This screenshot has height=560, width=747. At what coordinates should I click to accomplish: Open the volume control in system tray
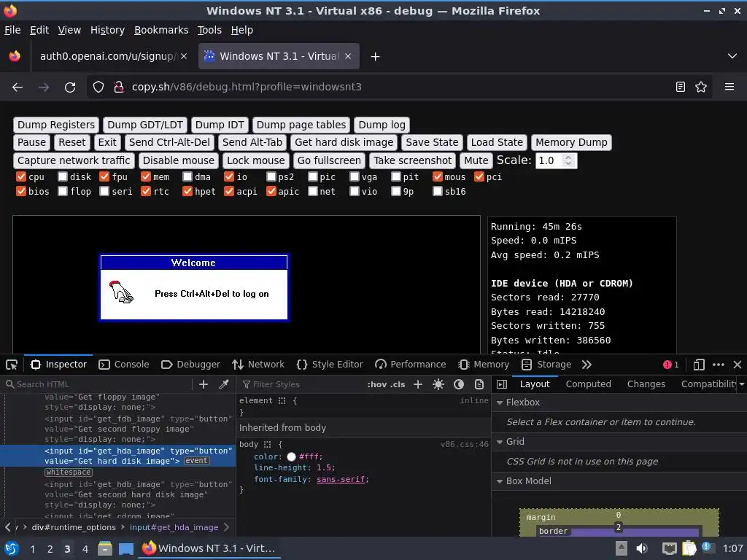[x=642, y=548]
